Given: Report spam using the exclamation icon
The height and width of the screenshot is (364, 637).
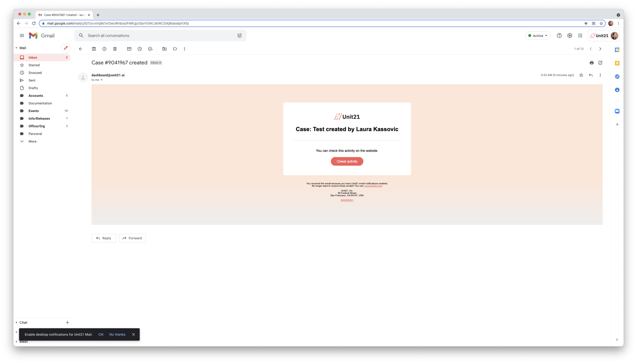Looking at the screenshot, I should click(104, 49).
